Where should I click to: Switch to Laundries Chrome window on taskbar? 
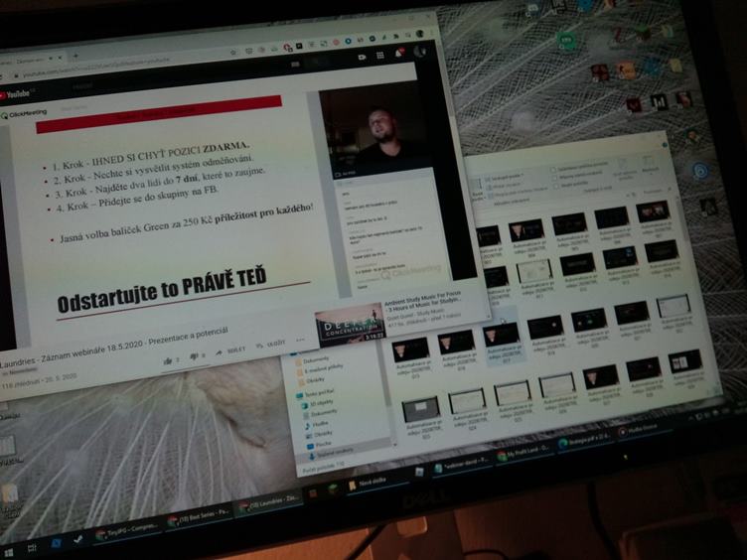click(x=269, y=503)
